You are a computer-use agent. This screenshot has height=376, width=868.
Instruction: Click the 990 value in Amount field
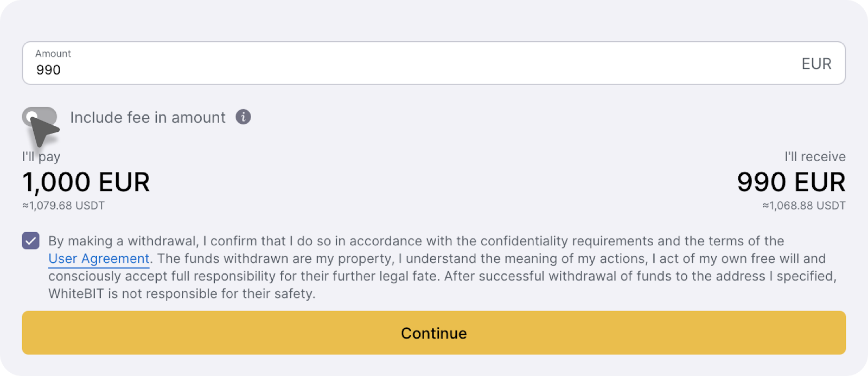point(49,71)
